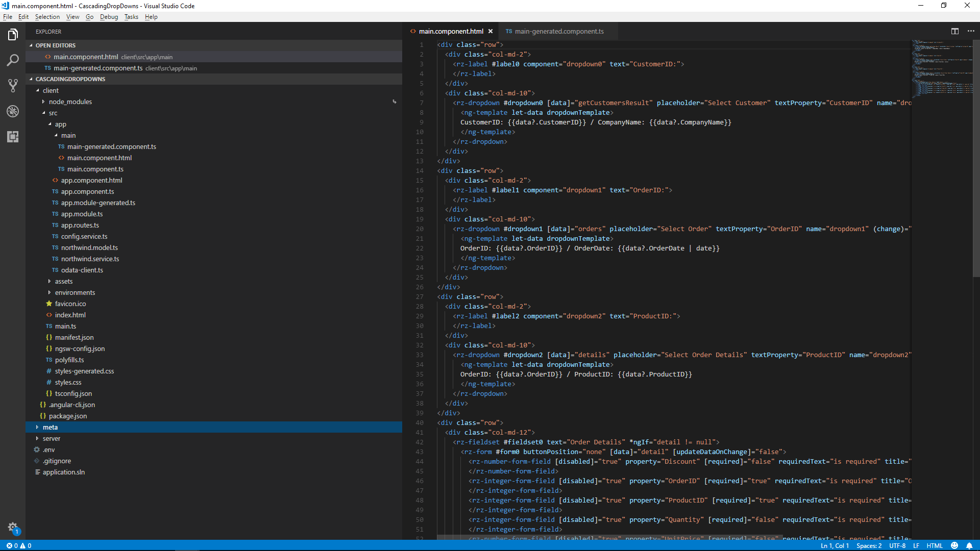Screen dimensions: 980x551
Task: Open the Debug menu
Action: pos(109,17)
